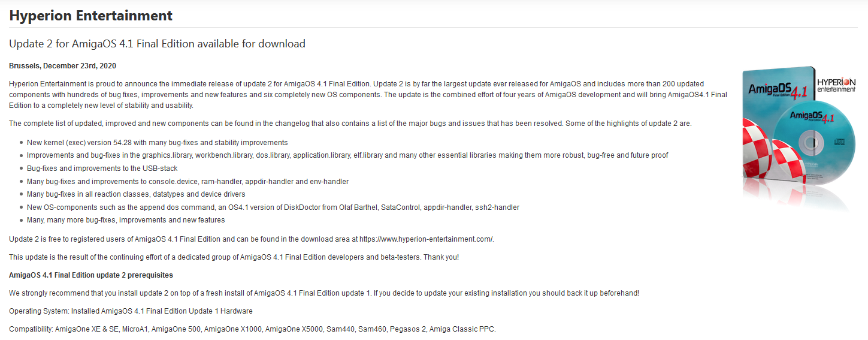Click the "We strongly recommend" fresh install paragraph
The height and width of the screenshot is (340, 868).
[324, 293]
